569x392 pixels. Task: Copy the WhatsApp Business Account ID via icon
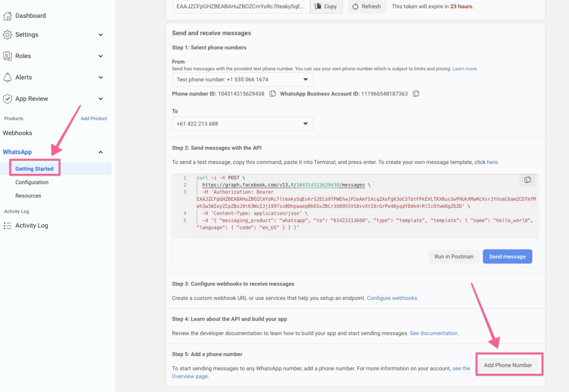(416, 94)
